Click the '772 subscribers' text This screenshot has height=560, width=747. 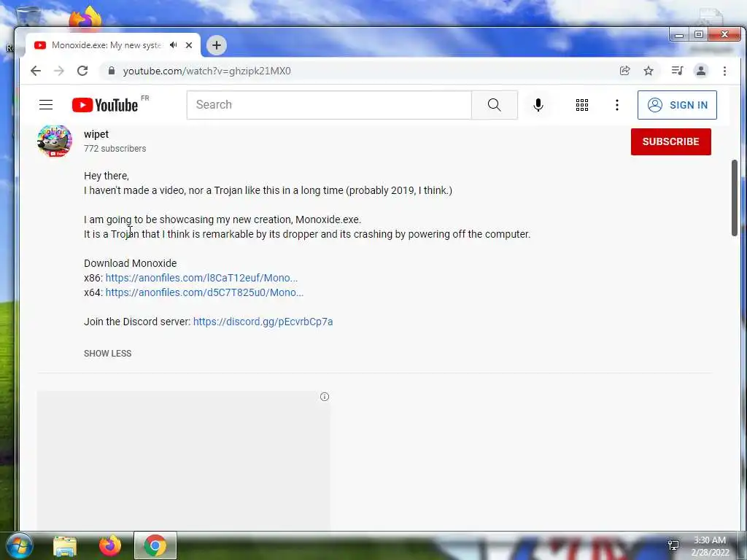coord(115,149)
